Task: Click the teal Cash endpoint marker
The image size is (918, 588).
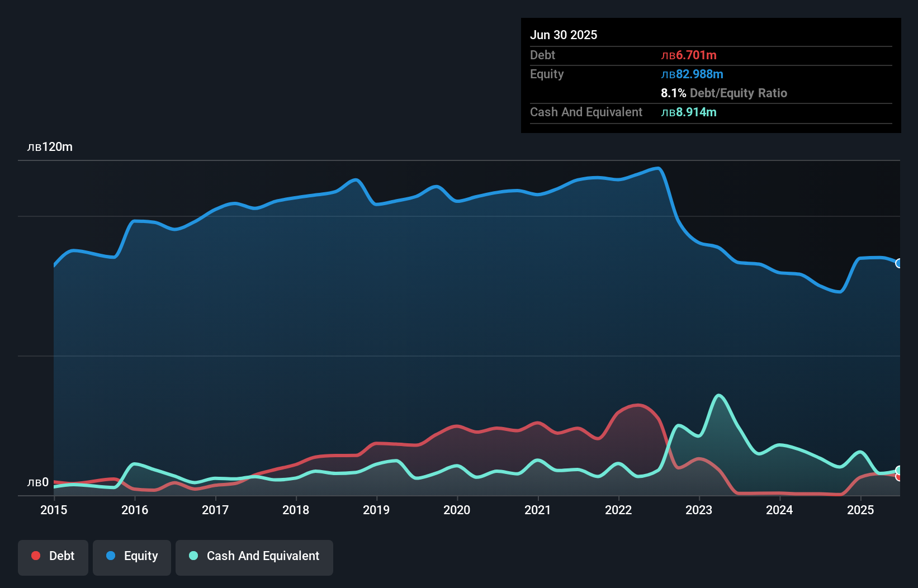Action: click(x=898, y=471)
